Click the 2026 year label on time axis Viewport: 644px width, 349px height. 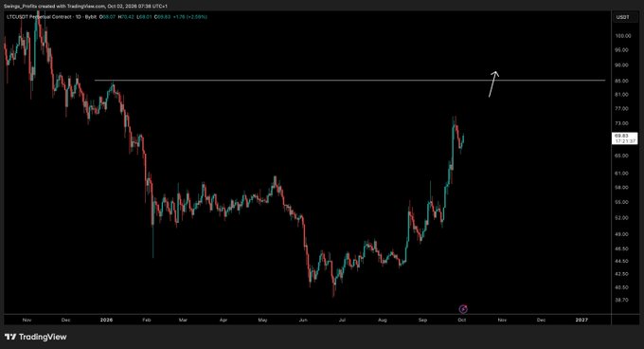pyautogui.click(x=106, y=320)
